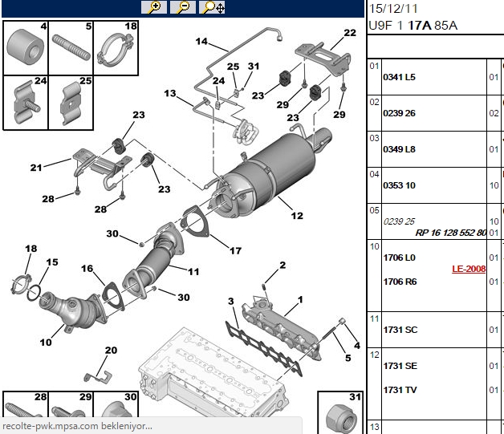Click row index 11 in parts table
This screenshot has width=504, height=434.
point(374,318)
